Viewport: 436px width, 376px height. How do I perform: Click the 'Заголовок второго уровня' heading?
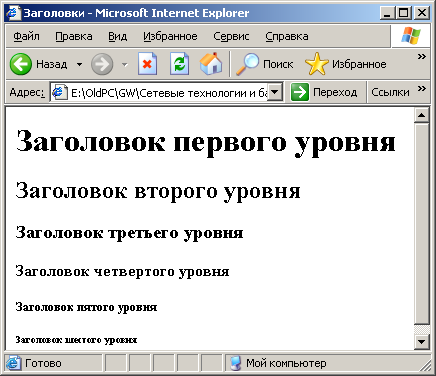(158, 192)
